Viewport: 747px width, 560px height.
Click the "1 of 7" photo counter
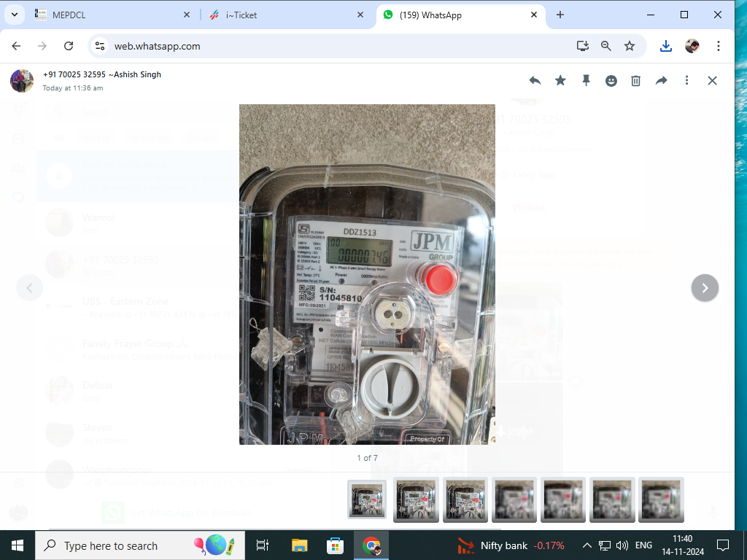click(x=368, y=458)
